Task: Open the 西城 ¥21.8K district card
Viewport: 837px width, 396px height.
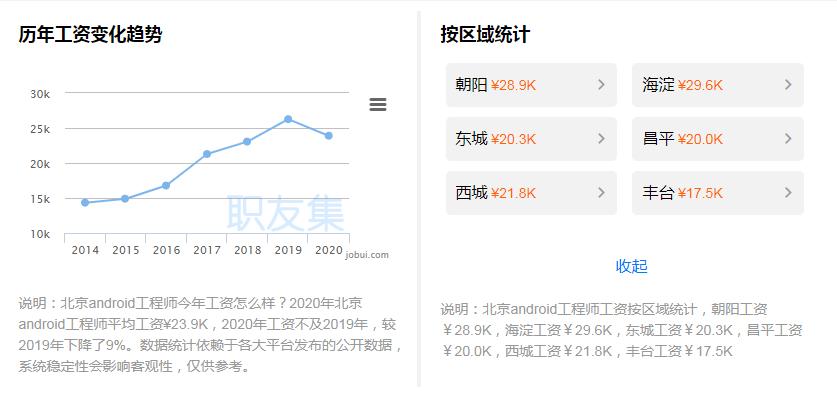Action: coord(531,193)
